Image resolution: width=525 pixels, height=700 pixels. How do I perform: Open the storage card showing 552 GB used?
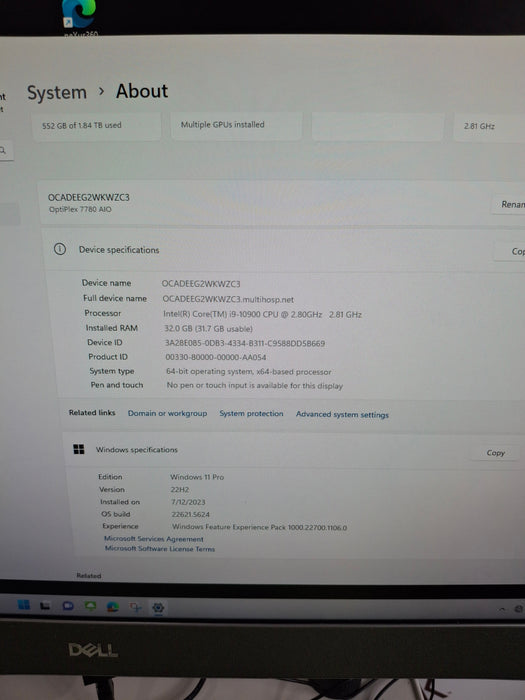tap(96, 126)
